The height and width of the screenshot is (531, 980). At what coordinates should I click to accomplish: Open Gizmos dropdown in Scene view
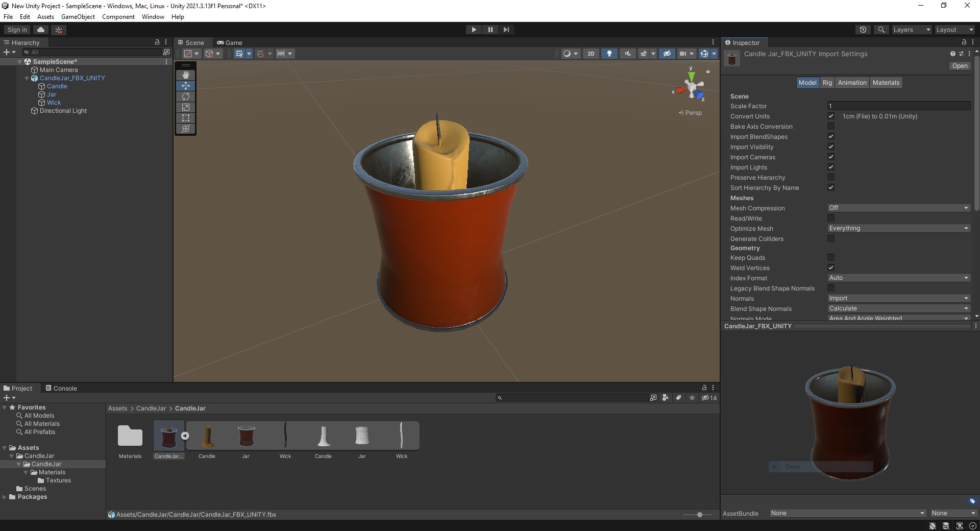(x=714, y=54)
